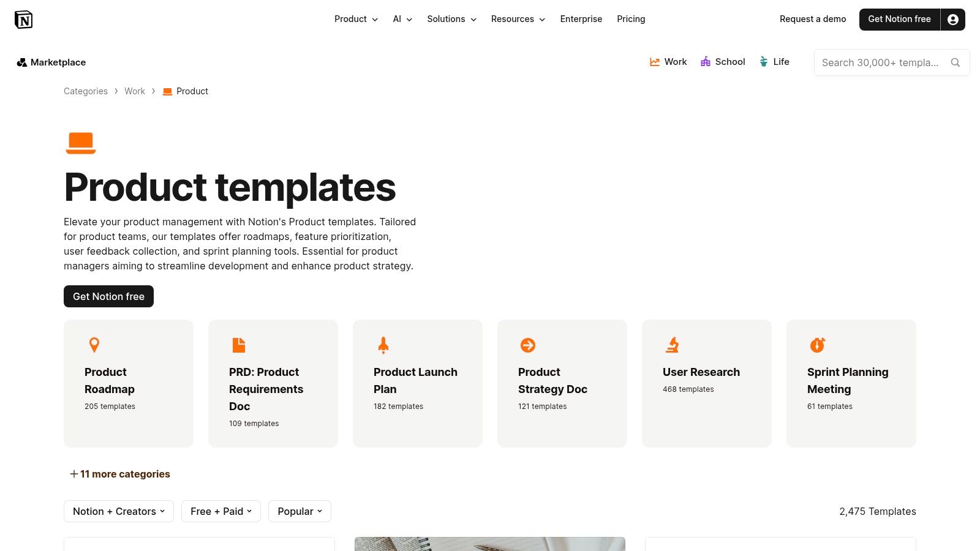Go to the Work breadcrumb
Image resolution: width=980 pixels, height=551 pixels.
click(135, 91)
